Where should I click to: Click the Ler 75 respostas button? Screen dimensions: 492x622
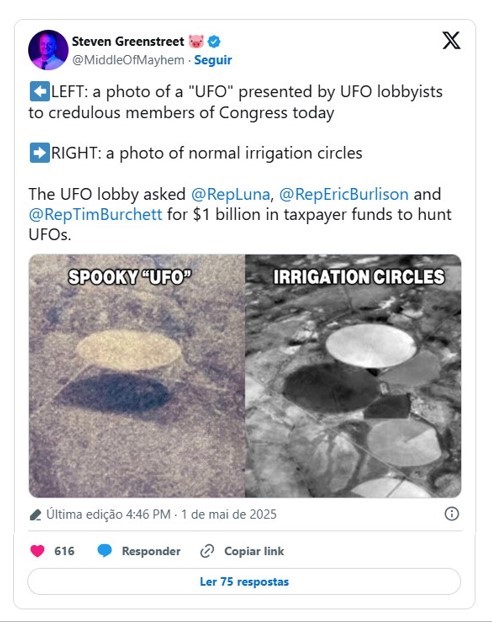coord(244,582)
